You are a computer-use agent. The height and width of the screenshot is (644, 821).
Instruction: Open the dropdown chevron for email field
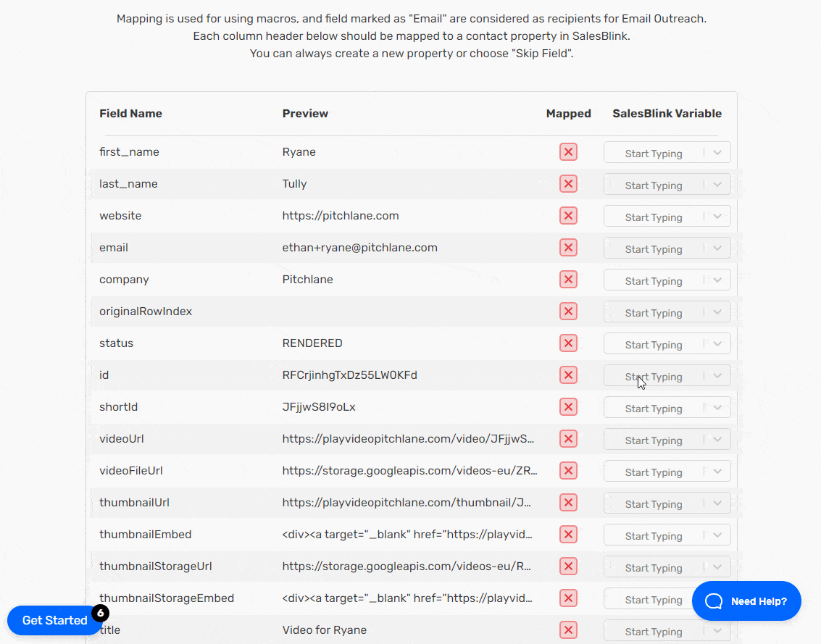click(717, 248)
